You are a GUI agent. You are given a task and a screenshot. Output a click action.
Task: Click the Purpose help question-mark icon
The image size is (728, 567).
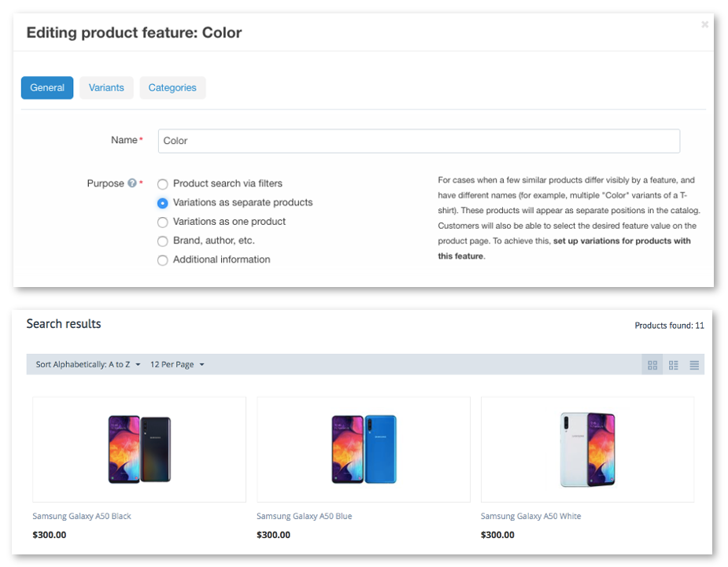point(132,183)
